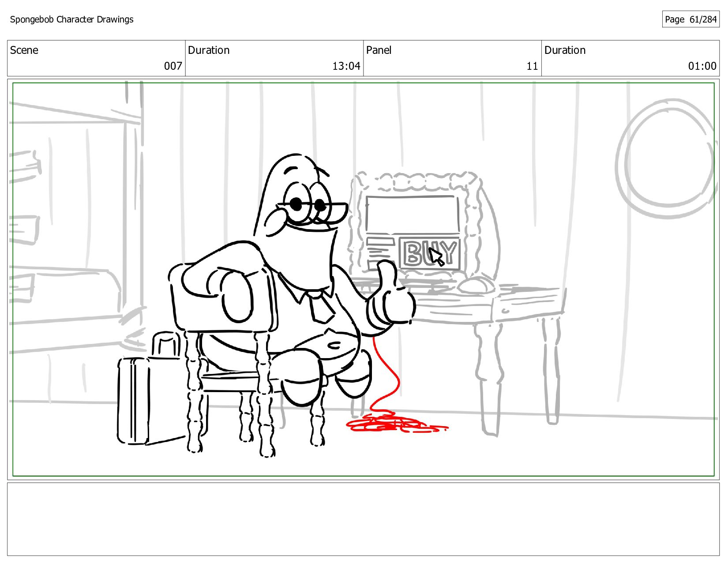Click the 'Scene' header label
The height and width of the screenshot is (563, 728).
point(24,50)
